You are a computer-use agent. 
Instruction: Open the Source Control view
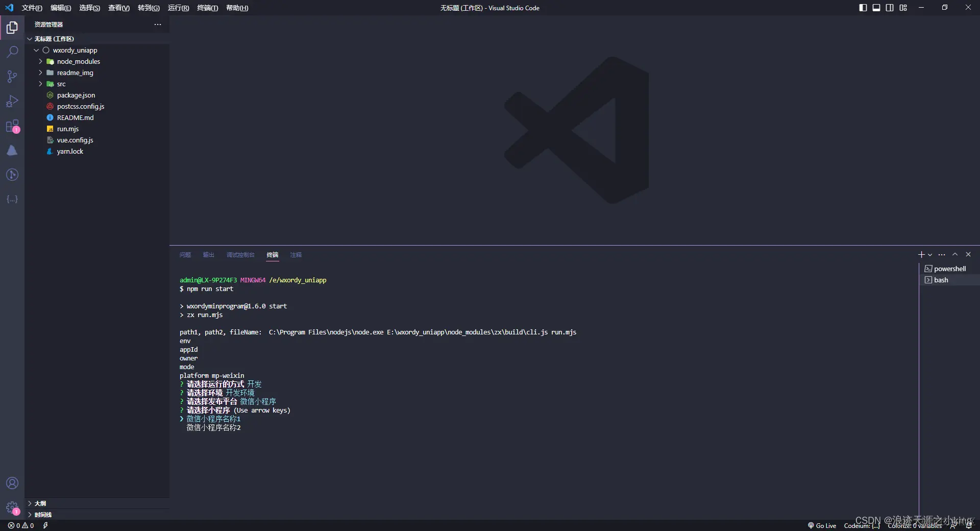click(x=12, y=77)
